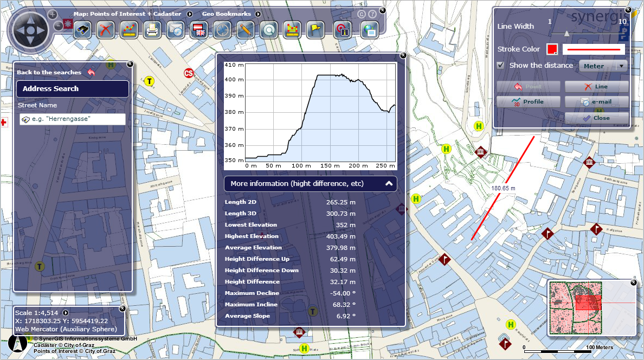Type in the Street Name field
644x360 pixels.
(x=72, y=119)
